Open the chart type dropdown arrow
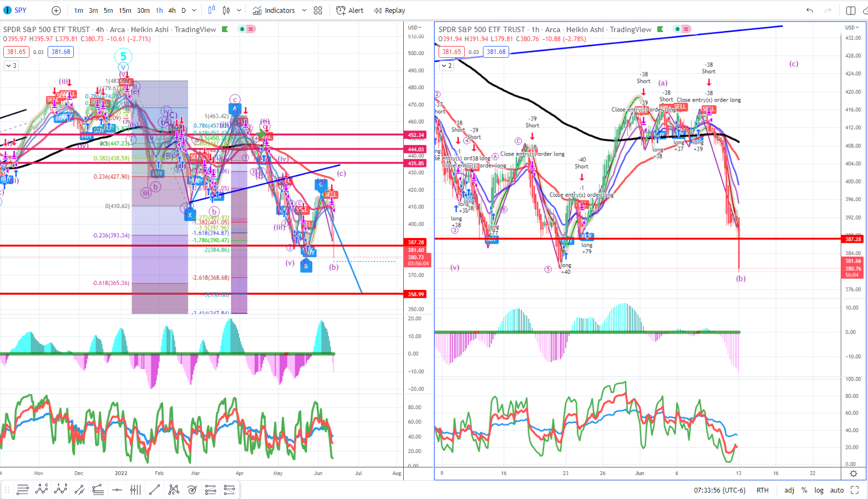Viewport: 868px width, 499px height. pos(239,10)
